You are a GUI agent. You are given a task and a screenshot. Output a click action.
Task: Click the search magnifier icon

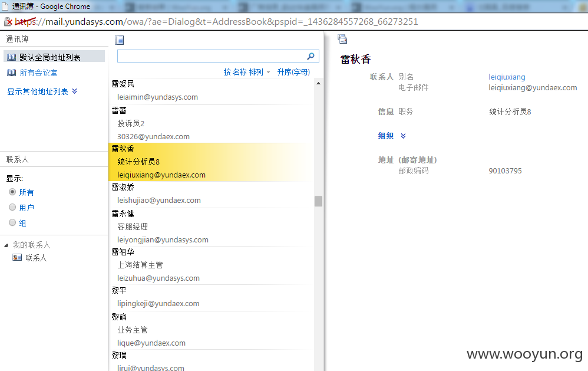click(x=311, y=56)
